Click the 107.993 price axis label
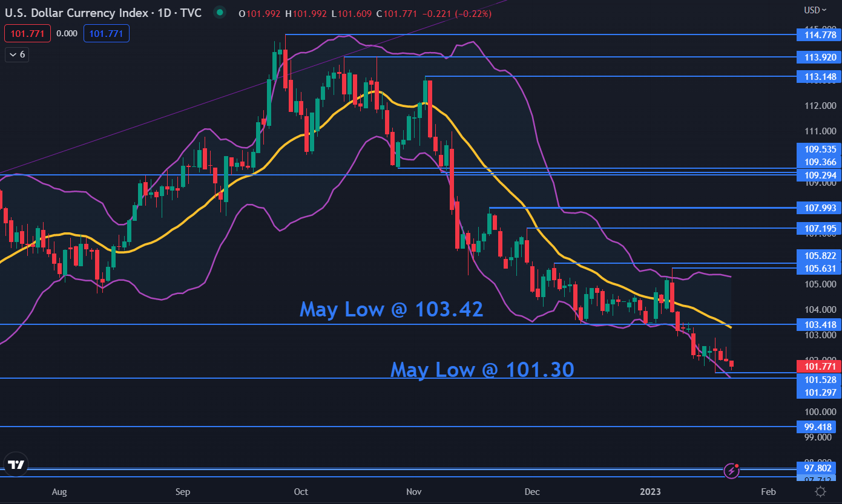 [x=820, y=208]
